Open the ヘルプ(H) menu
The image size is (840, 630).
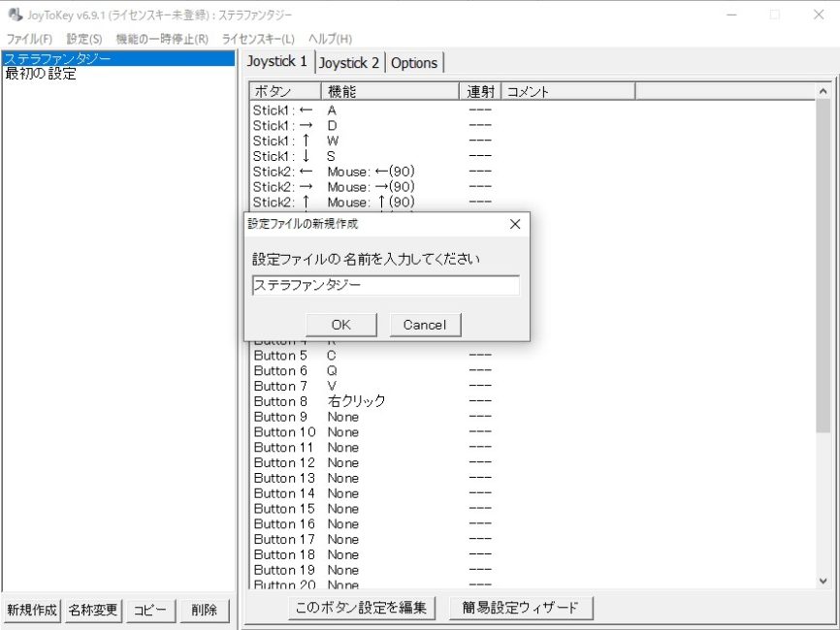[x=330, y=39]
